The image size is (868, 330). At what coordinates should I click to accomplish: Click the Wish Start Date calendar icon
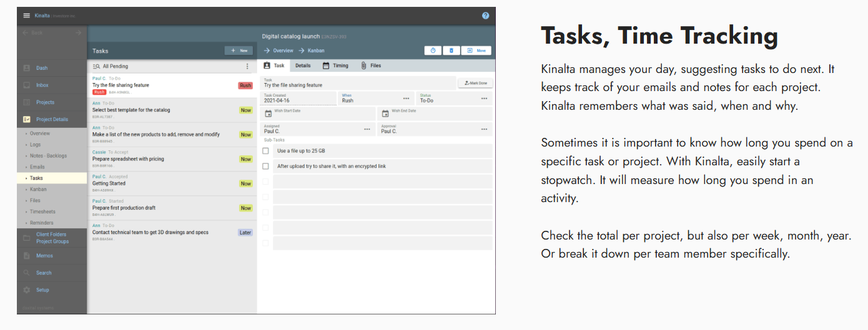(x=269, y=114)
